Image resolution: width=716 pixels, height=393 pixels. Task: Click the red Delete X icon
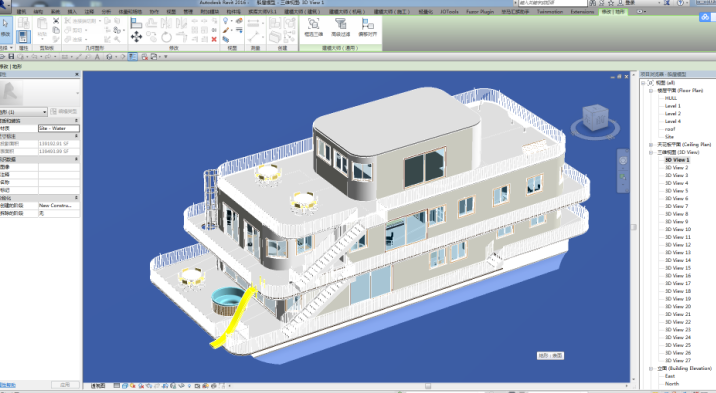pos(214,40)
